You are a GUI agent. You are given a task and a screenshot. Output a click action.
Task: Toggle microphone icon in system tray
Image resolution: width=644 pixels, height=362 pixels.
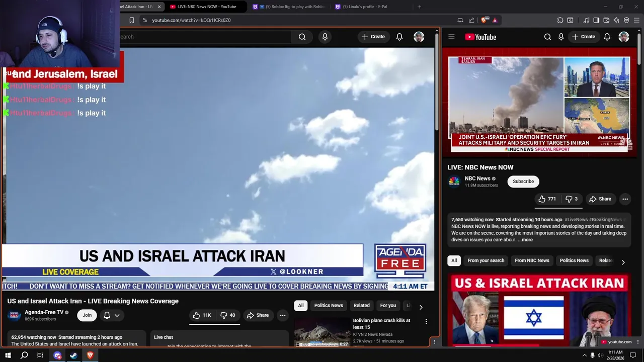click(x=592, y=355)
